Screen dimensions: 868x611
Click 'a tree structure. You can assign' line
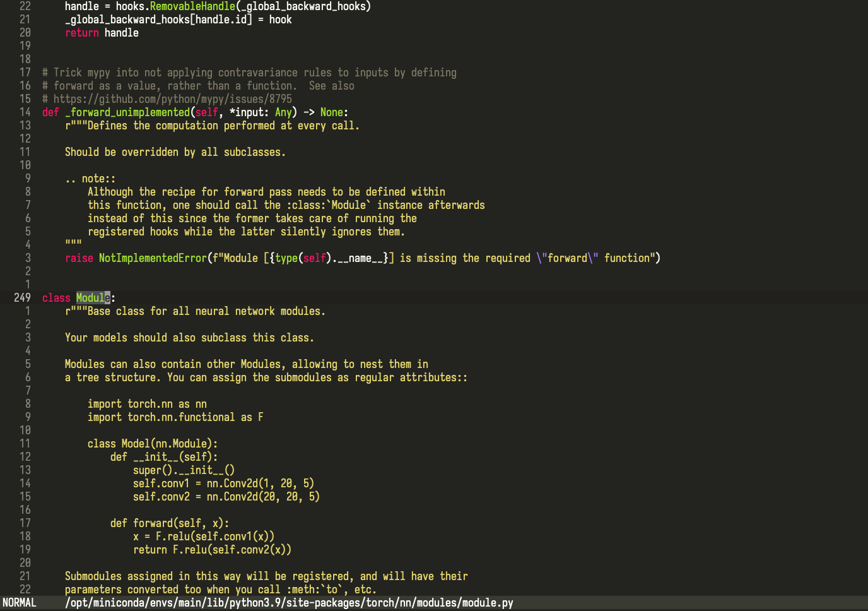(266, 377)
